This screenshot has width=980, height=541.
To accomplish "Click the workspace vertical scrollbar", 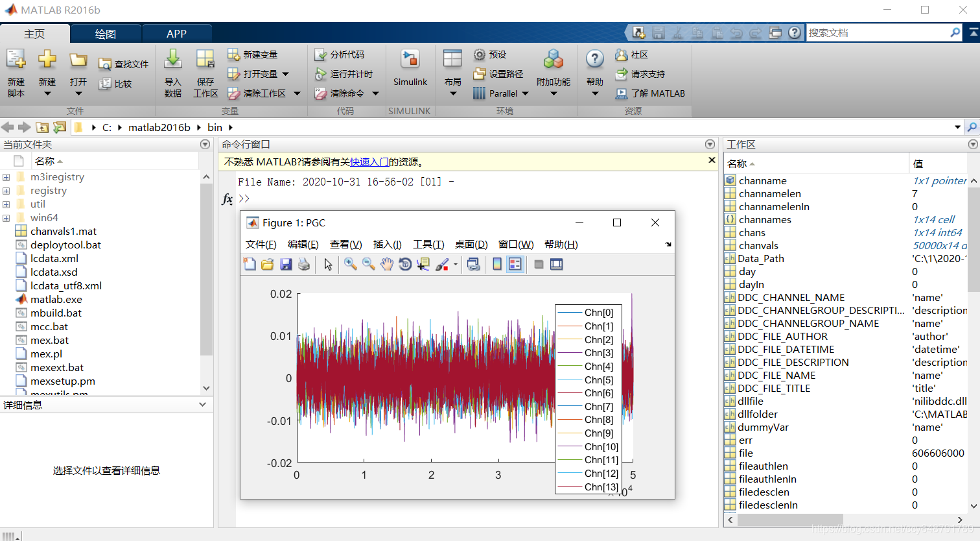I will point(974,238).
